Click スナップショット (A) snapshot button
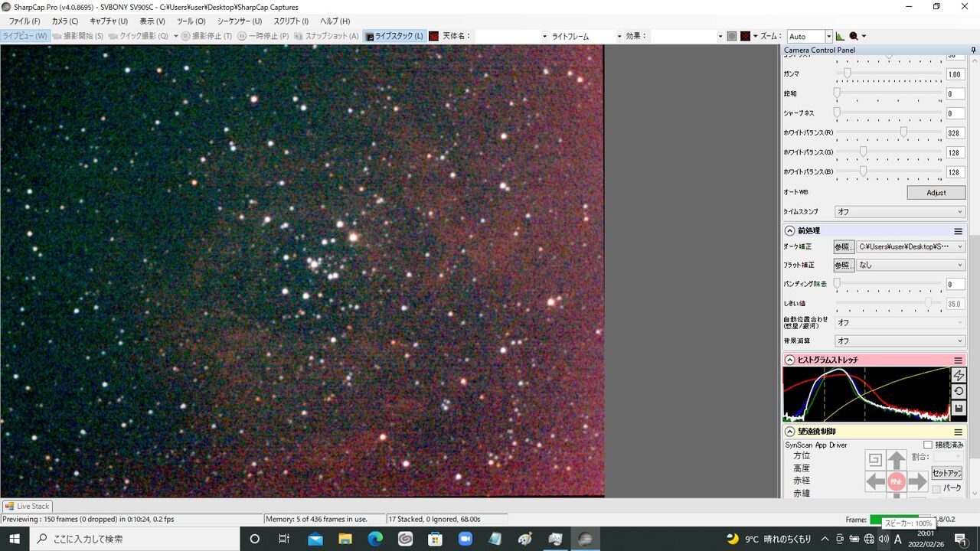Viewport: 980px width, 551px height. coord(326,36)
